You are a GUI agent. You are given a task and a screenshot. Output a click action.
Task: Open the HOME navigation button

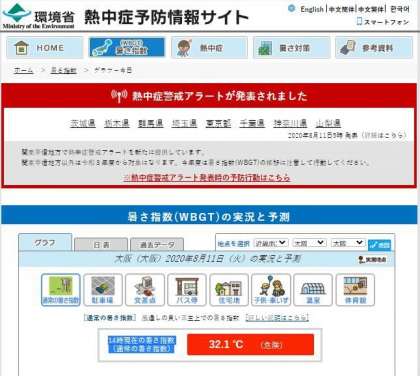pyautogui.click(x=44, y=48)
